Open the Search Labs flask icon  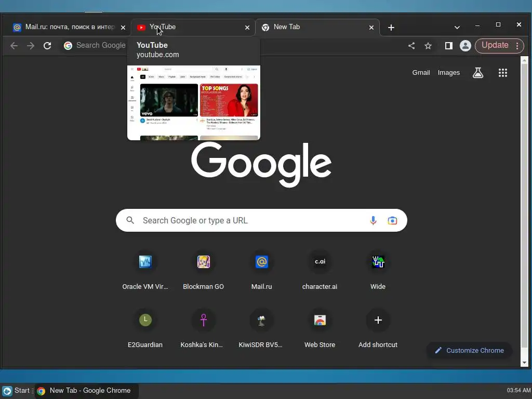click(478, 72)
